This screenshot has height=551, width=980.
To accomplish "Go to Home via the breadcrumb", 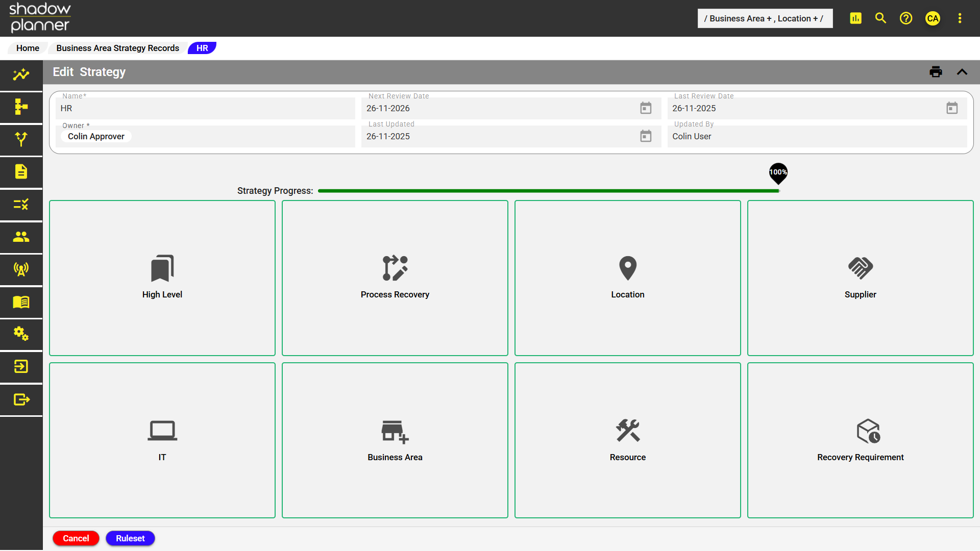I will click(x=28, y=47).
